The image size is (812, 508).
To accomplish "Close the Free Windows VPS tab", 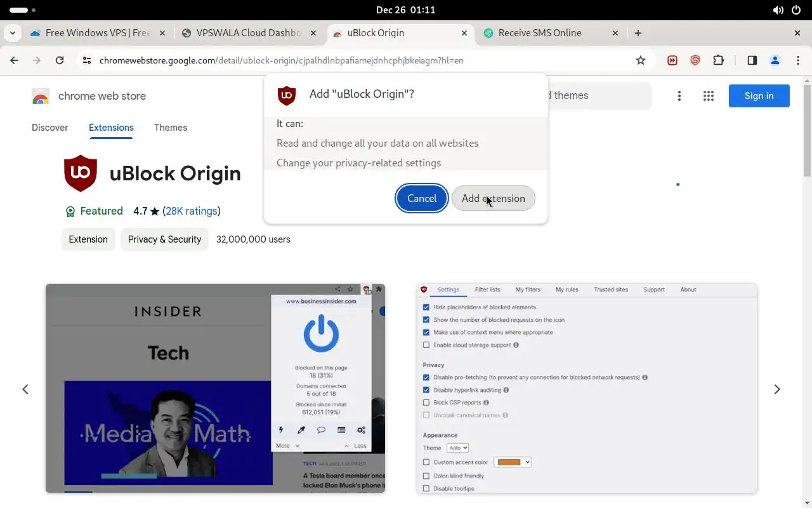I will (x=162, y=33).
